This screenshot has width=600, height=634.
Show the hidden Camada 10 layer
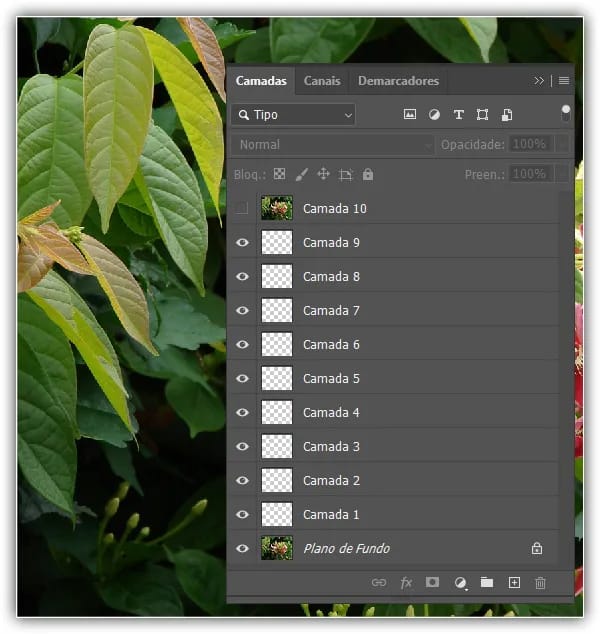pos(242,209)
